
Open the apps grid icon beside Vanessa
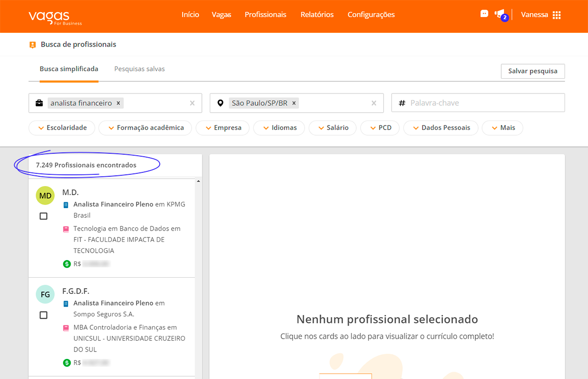click(x=556, y=15)
